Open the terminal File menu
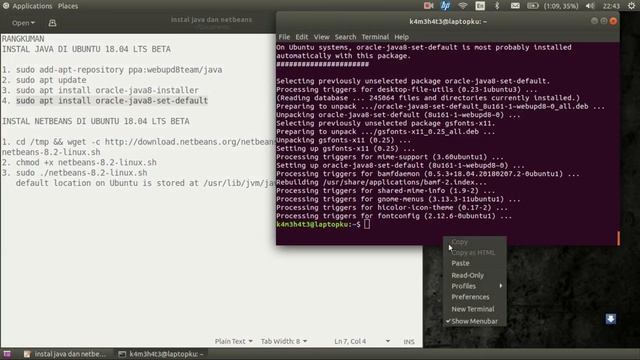This screenshot has height=360, width=640. (284, 37)
